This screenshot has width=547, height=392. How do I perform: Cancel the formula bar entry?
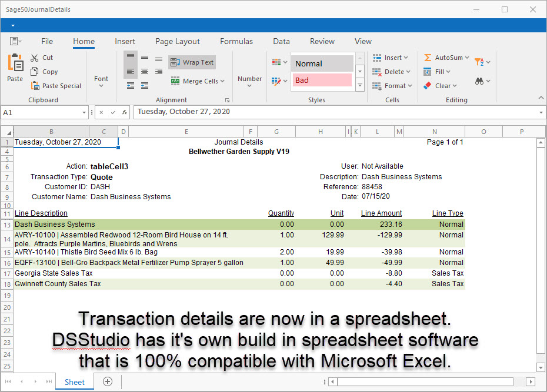(x=101, y=113)
